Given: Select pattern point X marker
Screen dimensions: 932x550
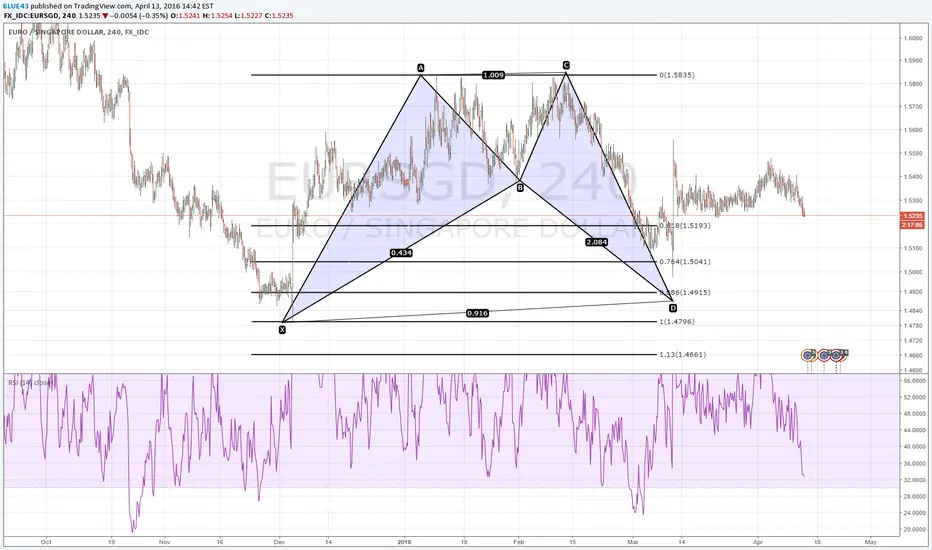Looking at the screenshot, I should [x=282, y=329].
